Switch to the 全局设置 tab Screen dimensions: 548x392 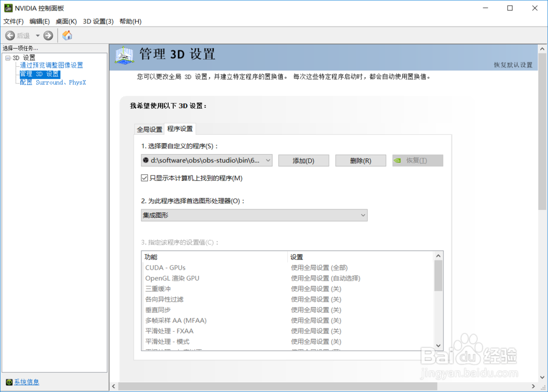coord(149,129)
